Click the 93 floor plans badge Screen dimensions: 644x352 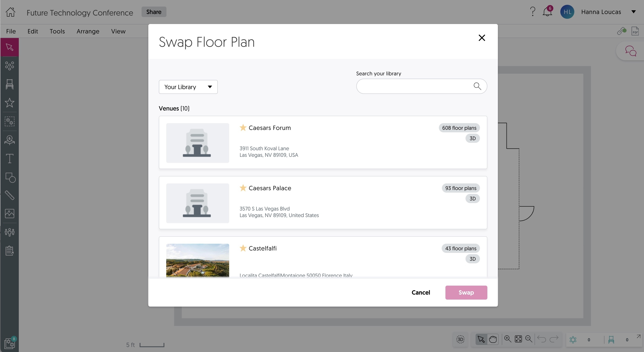(x=460, y=188)
